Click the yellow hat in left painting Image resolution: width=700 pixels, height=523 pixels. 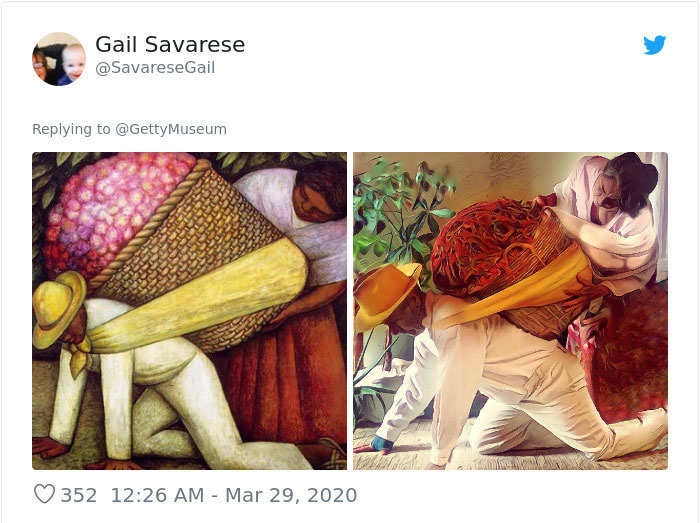click(x=58, y=308)
